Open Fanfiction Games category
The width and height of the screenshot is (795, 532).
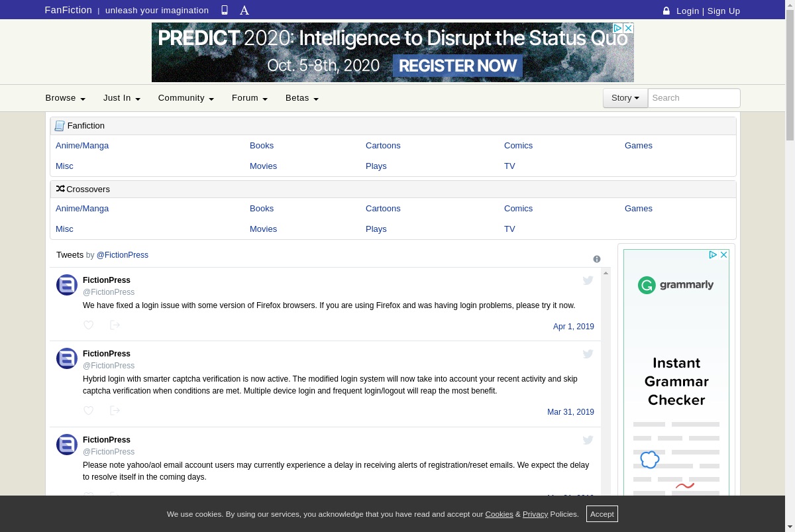coord(639,146)
